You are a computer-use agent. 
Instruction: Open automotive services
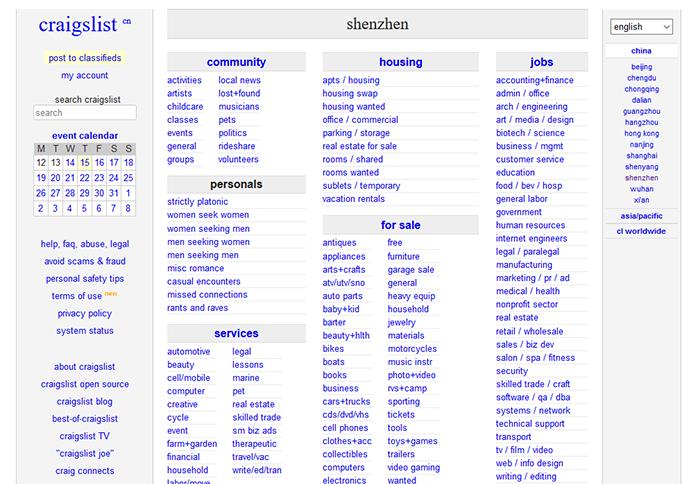188,351
